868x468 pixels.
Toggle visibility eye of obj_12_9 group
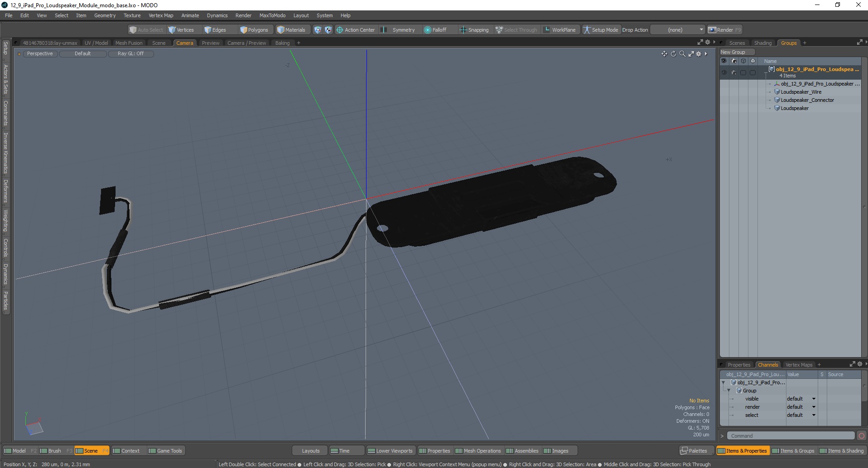[724, 72]
